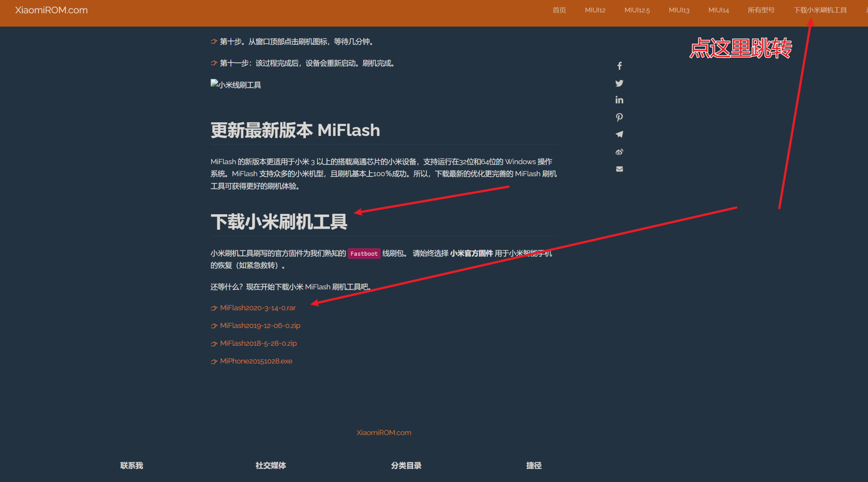Click the Fastboot highlighted tag
Screen dimensions: 868x482
tap(364, 253)
